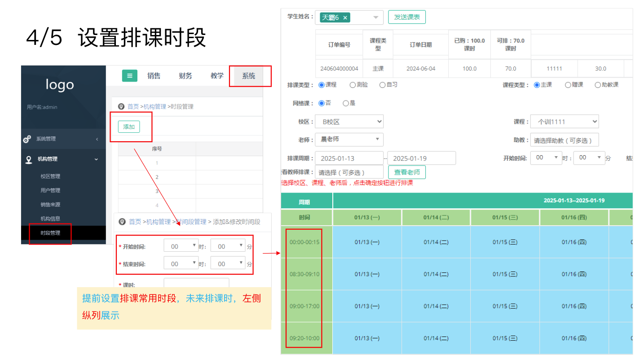Open the 老师 dropdown showing 晨老师
This screenshot has width=644, height=363.
click(349, 140)
